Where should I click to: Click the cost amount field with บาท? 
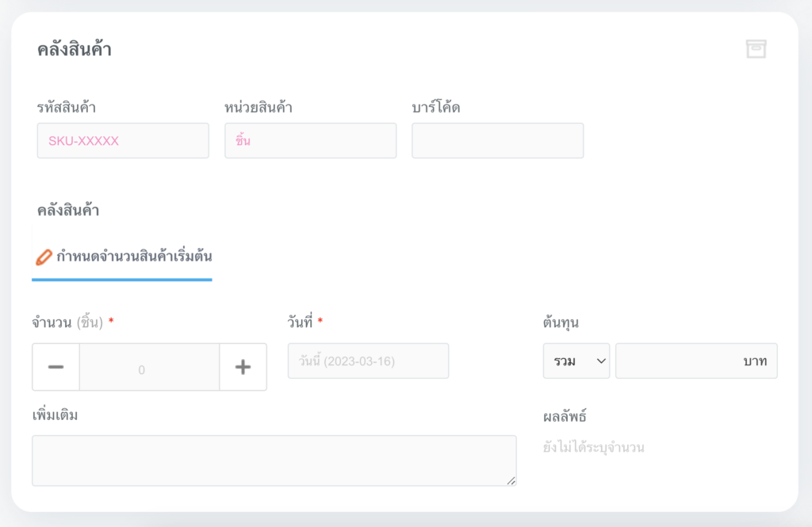coord(695,361)
